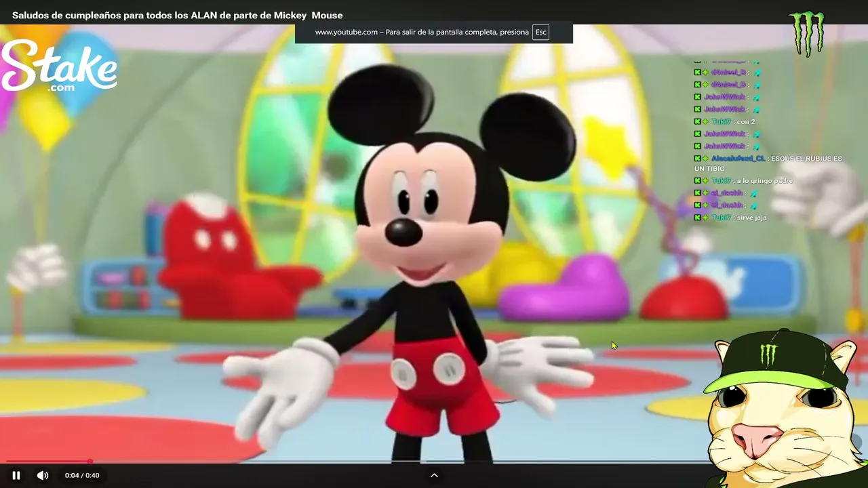Click the Tuki7 username beside 'a lo gringo padre'
This screenshot has height=488, width=868.
point(721,181)
